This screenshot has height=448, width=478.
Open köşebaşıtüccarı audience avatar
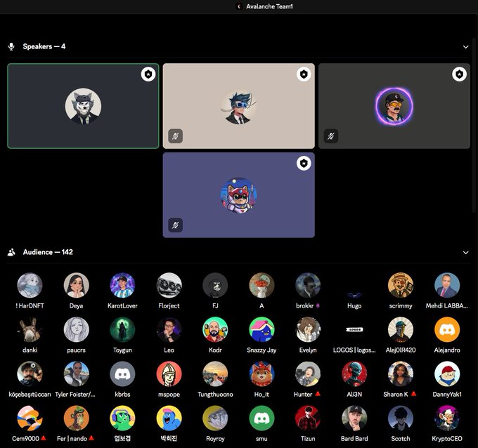[x=30, y=374]
